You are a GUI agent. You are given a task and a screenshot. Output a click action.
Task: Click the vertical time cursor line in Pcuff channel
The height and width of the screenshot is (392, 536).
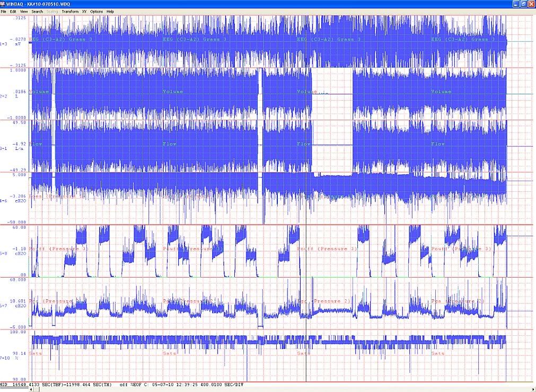306,251
